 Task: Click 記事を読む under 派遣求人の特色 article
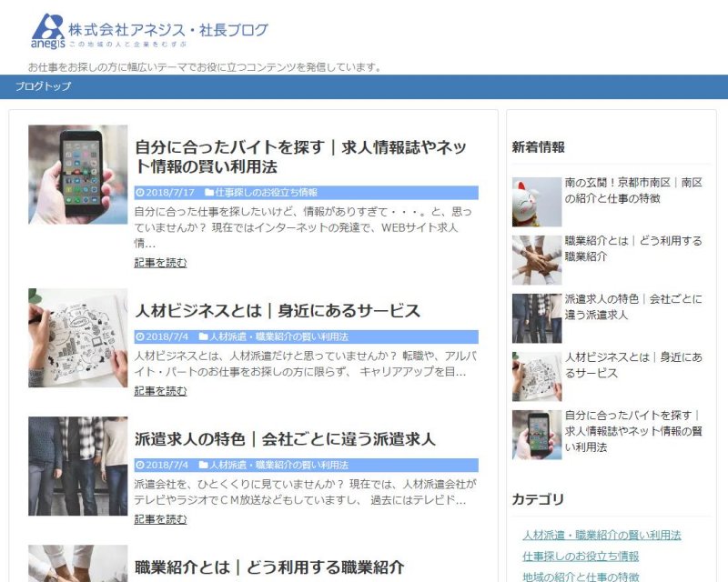pos(160,519)
